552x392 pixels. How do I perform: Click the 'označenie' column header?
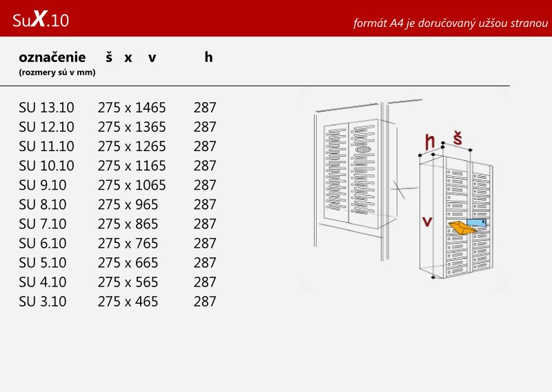(52, 57)
